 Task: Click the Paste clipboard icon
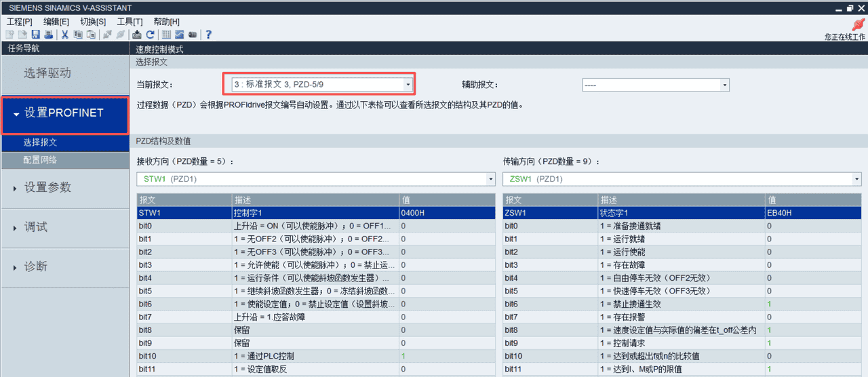click(91, 35)
